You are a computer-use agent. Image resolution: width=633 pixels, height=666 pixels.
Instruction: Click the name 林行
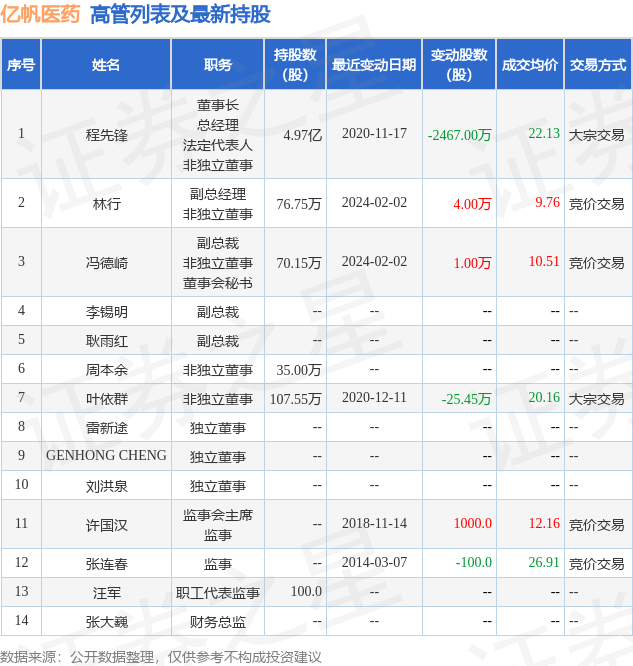click(x=107, y=204)
